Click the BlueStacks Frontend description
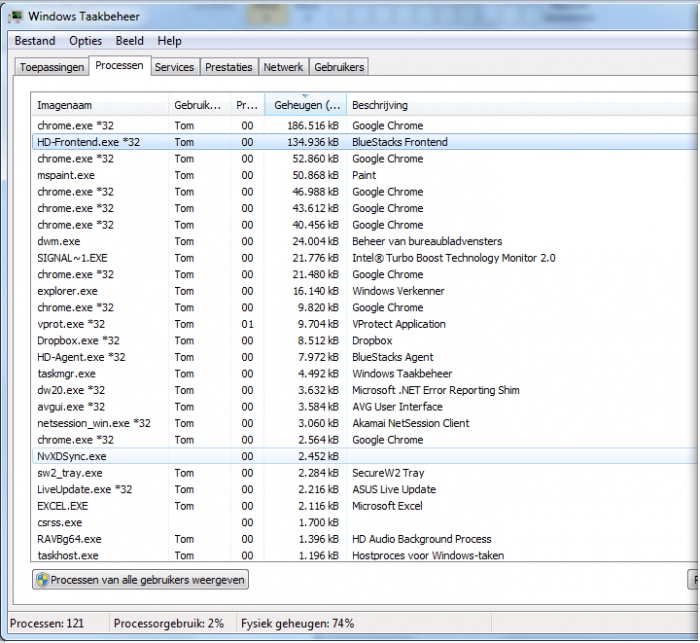 (x=400, y=142)
